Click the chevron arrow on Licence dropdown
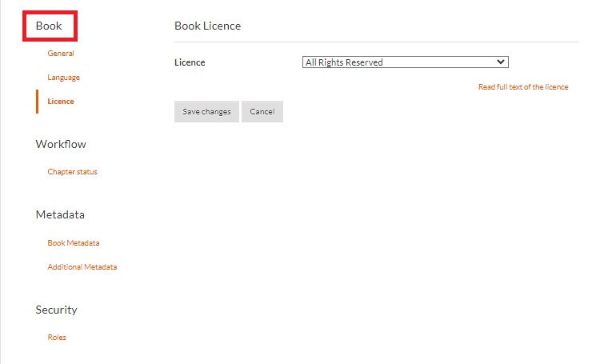Viewport: 612px width, 364px height. click(x=501, y=62)
